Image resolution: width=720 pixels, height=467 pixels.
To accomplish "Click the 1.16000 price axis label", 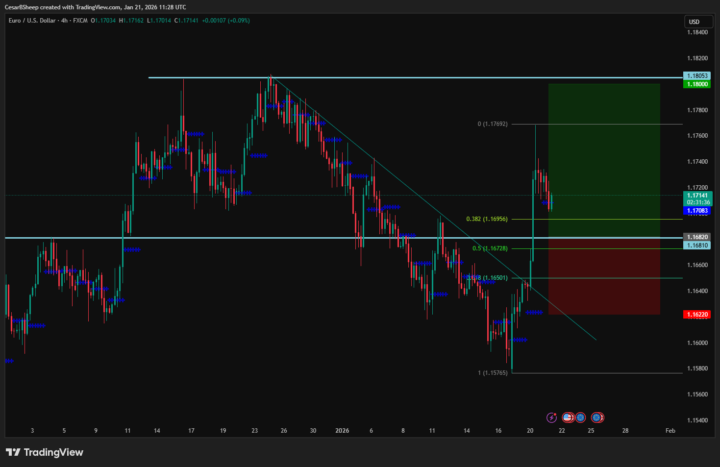I will (697, 343).
